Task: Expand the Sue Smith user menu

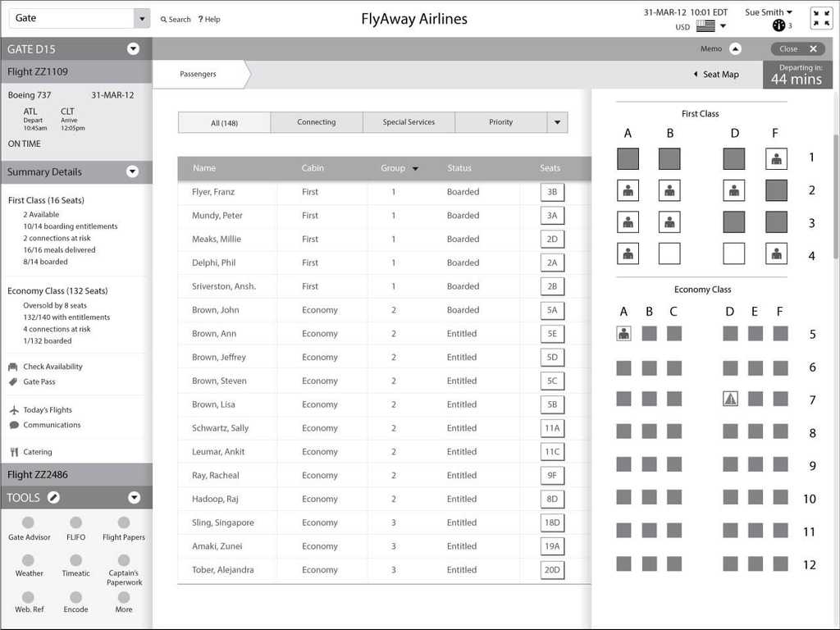Action: click(768, 11)
